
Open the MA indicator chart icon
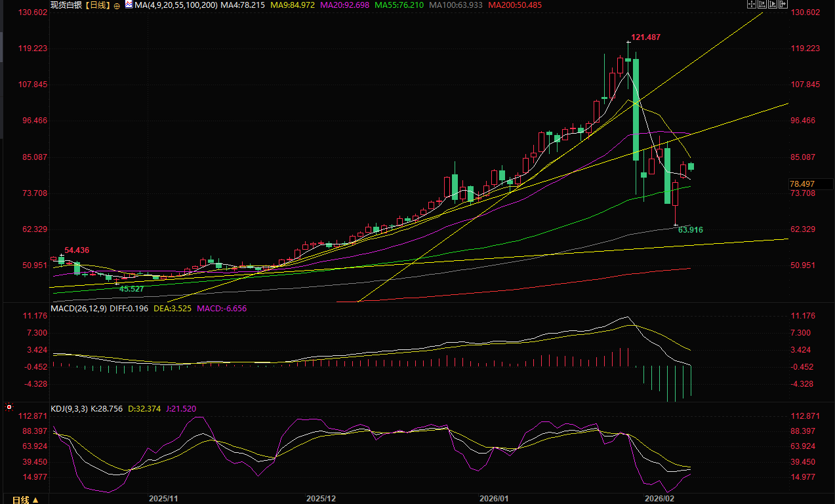129,5
